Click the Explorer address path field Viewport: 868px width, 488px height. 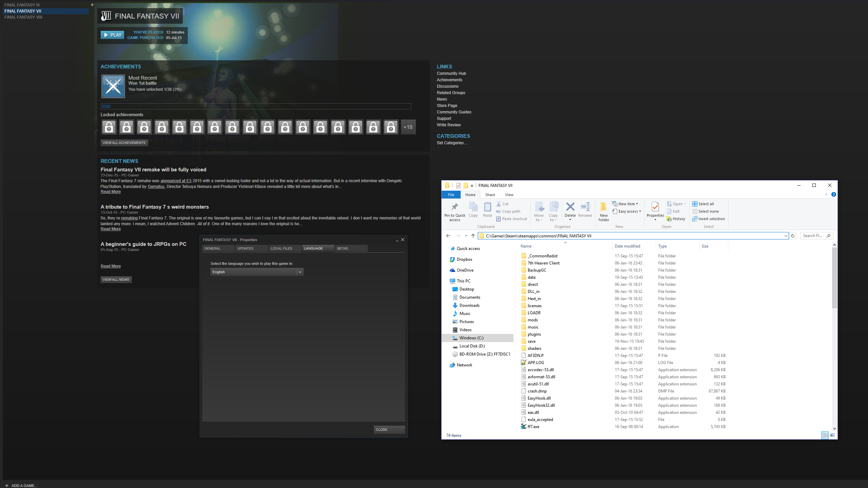(633, 236)
